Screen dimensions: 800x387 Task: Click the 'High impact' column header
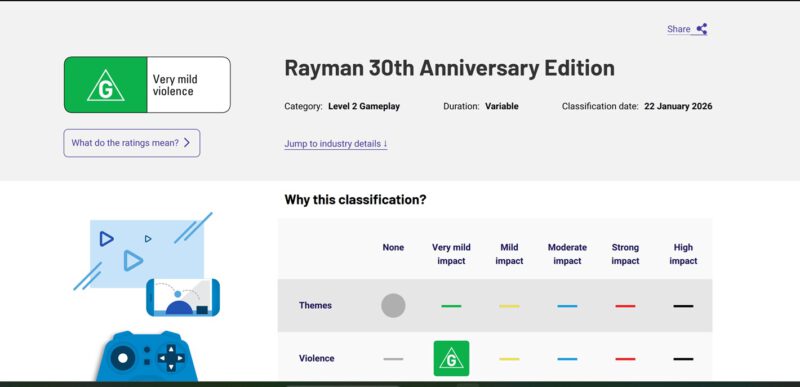(683, 254)
